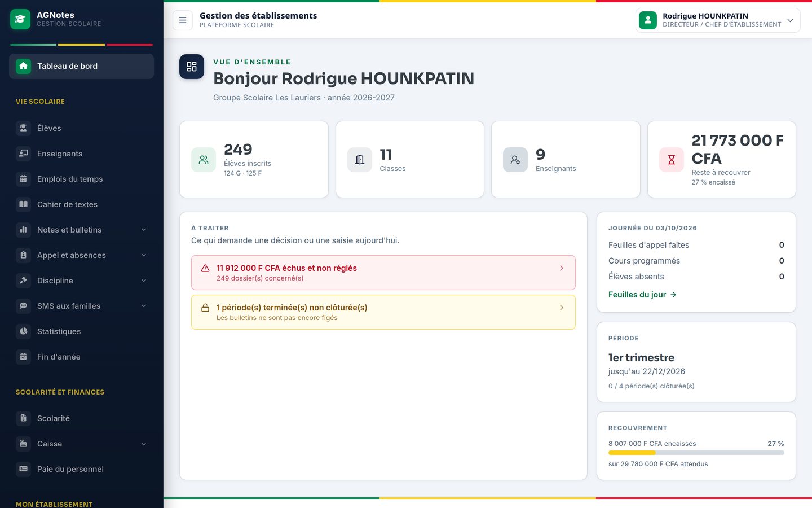Go to Tableau de bord

pyautogui.click(x=81, y=66)
